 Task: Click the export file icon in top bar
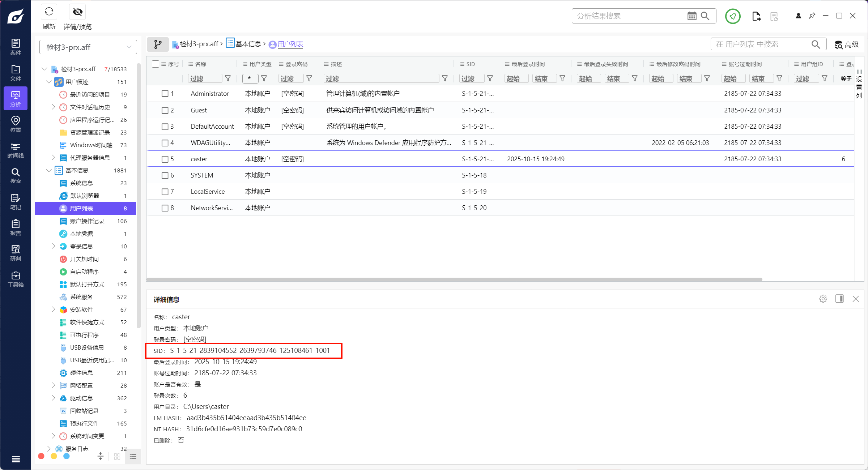click(756, 16)
